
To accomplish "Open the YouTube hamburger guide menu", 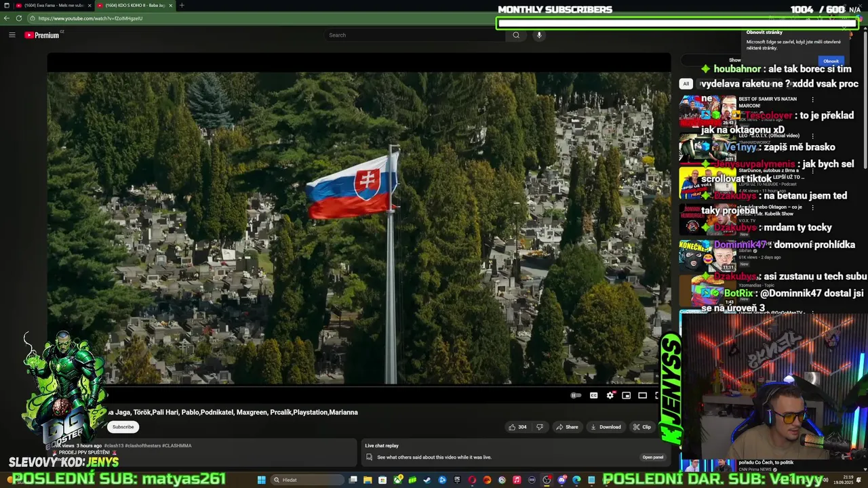I will (x=12, y=35).
